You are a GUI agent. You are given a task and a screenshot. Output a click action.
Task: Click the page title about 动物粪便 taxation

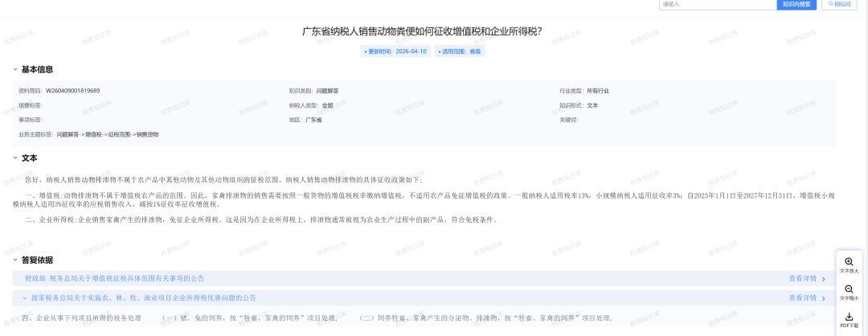click(422, 31)
